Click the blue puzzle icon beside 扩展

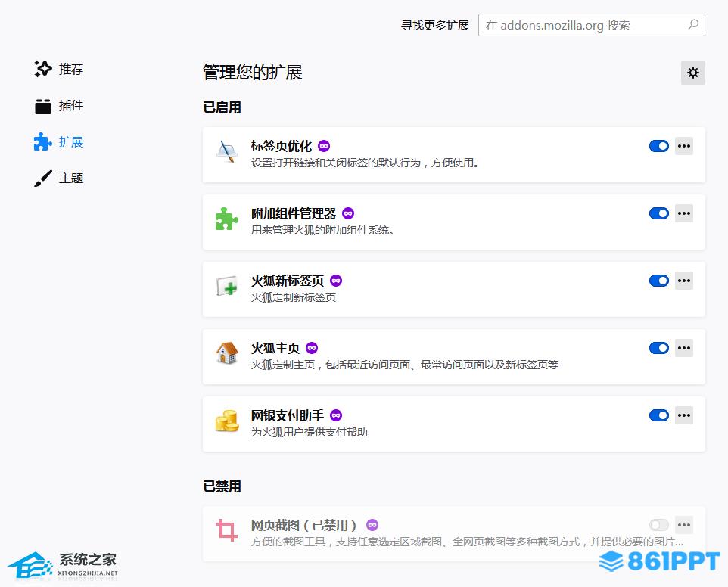click(42, 142)
